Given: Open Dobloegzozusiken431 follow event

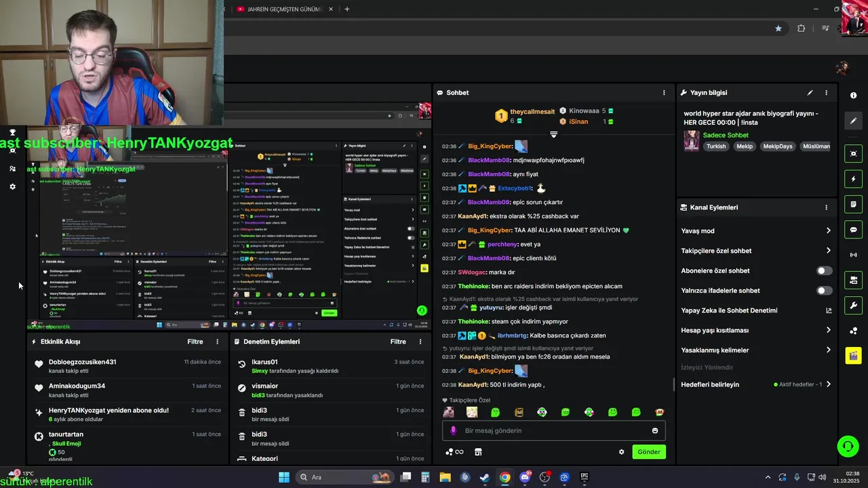Looking at the screenshot, I should point(128,367).
